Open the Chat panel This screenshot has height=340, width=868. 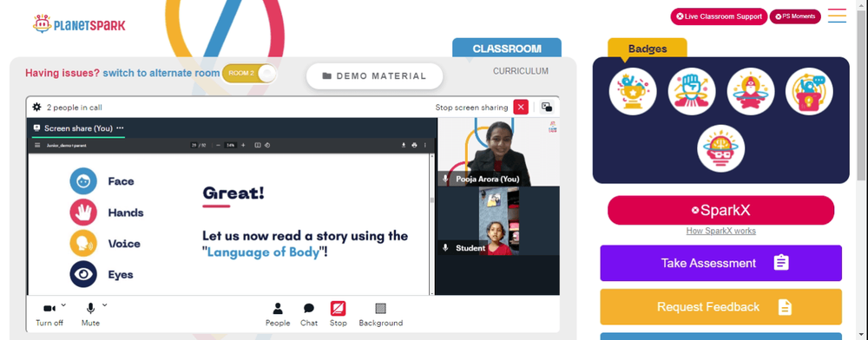coord(309,314)
